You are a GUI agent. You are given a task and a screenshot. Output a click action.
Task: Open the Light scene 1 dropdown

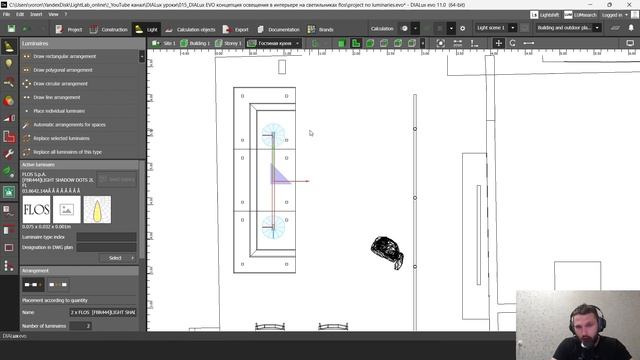coord(496,28)
